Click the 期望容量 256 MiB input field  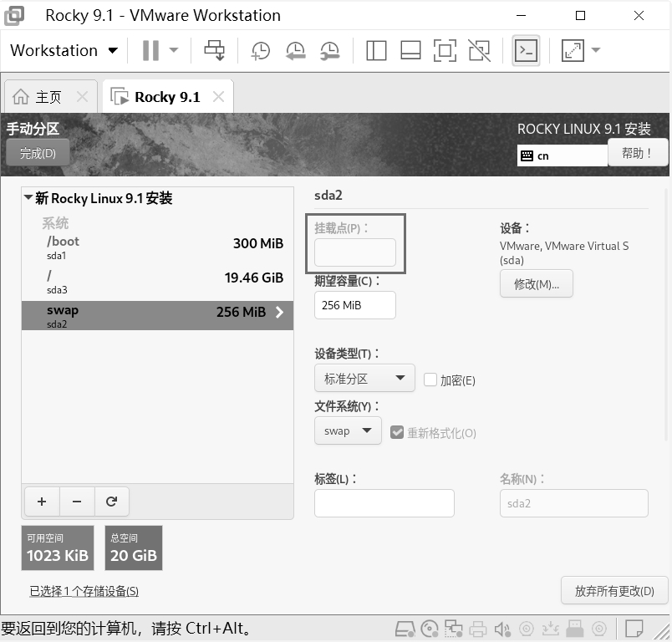(354, 305)
